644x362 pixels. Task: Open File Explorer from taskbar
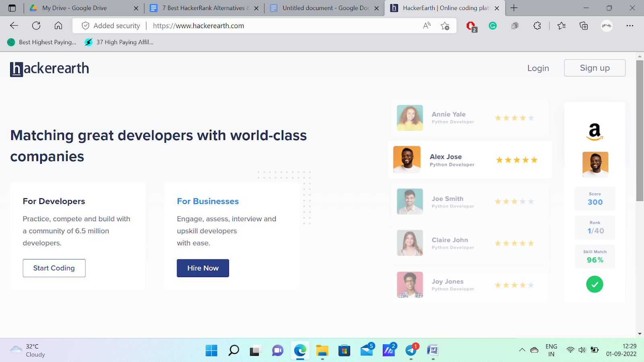point(322,350)
